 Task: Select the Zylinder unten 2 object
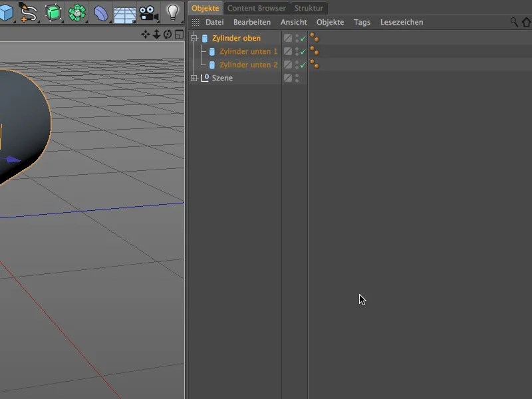click(x=248, y=65)
